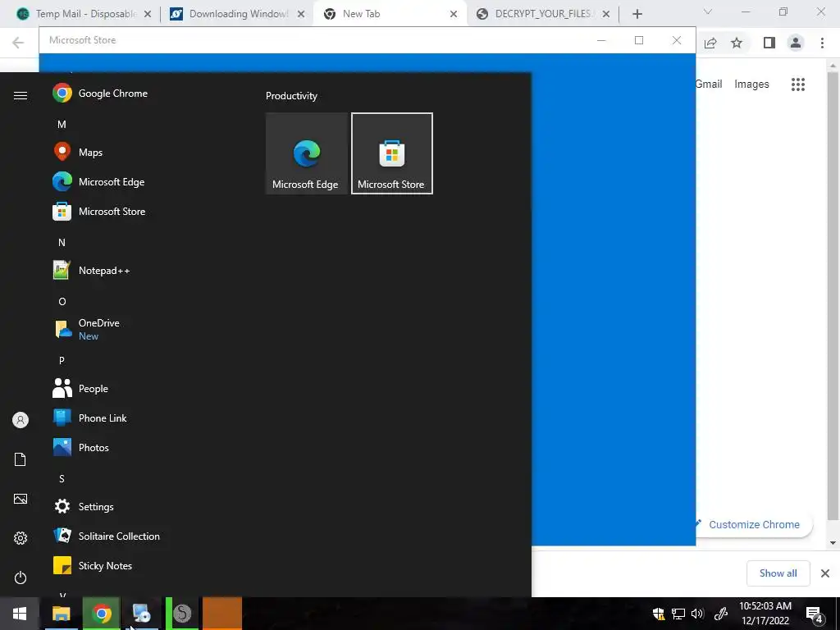Toggle Chrome's side panel

coord(769,43)
